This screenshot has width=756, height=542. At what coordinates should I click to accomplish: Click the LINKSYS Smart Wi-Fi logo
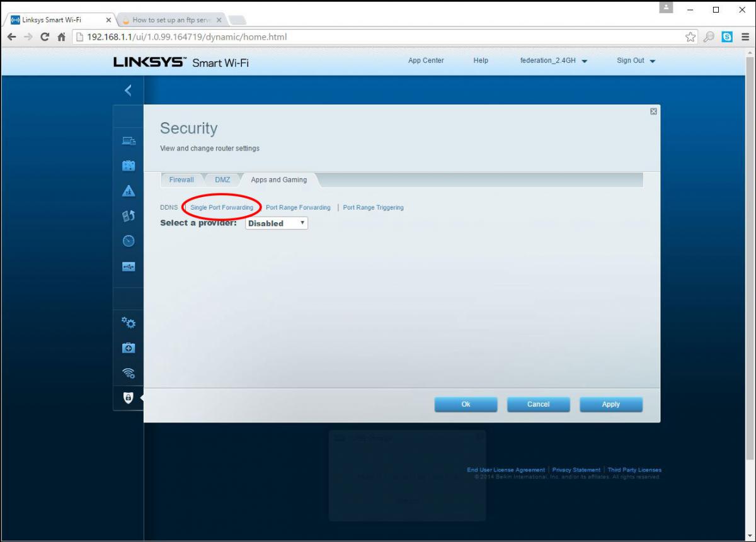181,62
